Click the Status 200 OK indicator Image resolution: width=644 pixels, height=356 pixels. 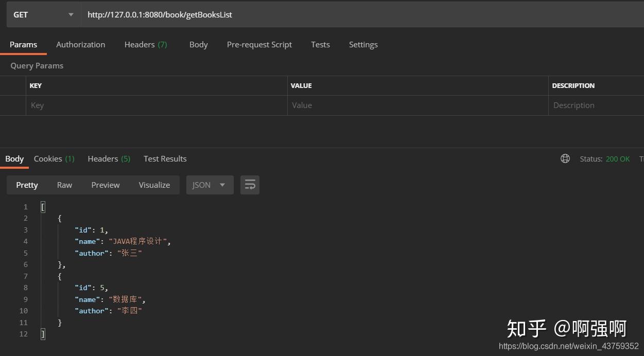[605, 159]
